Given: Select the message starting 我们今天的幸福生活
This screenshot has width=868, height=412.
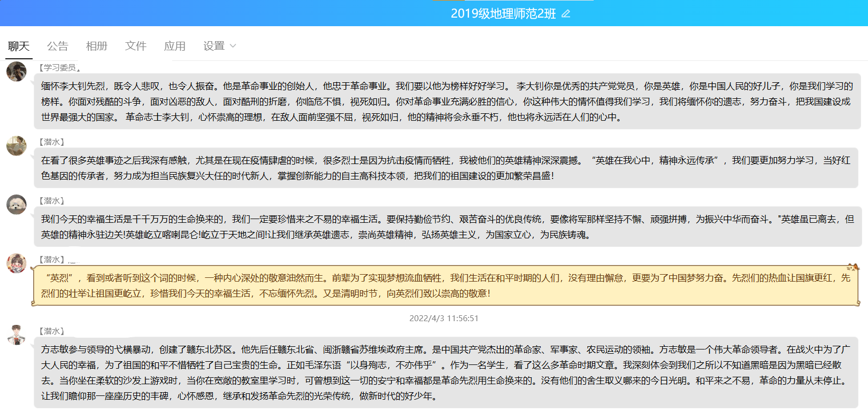Looking at the screenshot, I should tap(447, 227).
